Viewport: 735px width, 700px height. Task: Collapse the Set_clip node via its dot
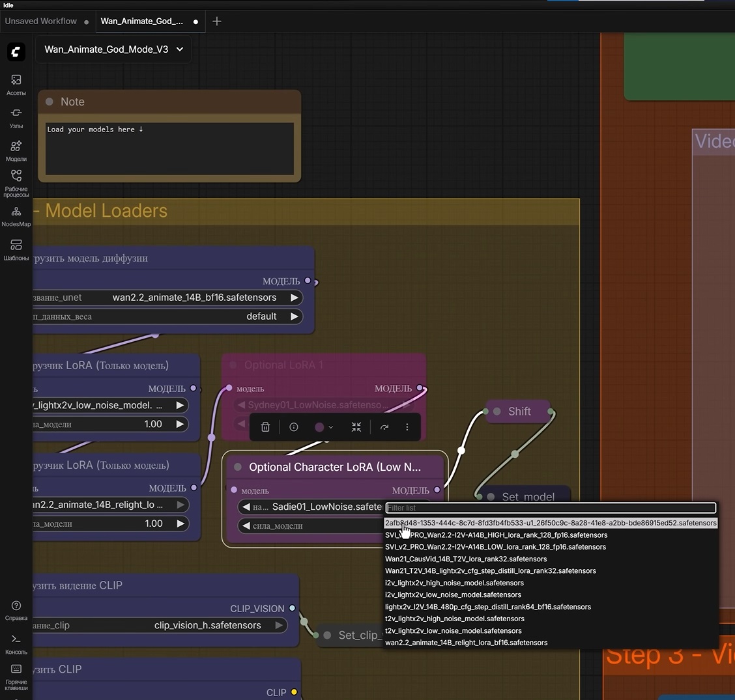click(x=327, y=635)
